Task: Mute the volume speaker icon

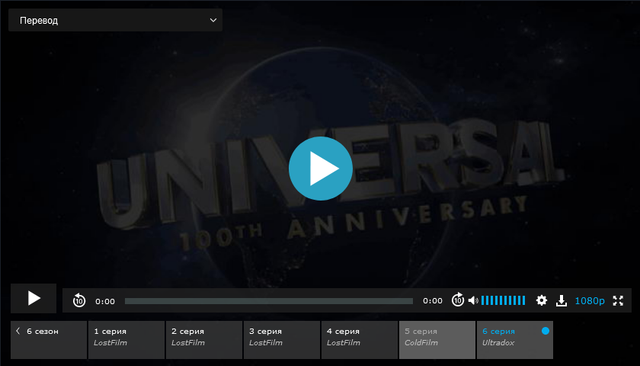Action: [x=473, y=301]
